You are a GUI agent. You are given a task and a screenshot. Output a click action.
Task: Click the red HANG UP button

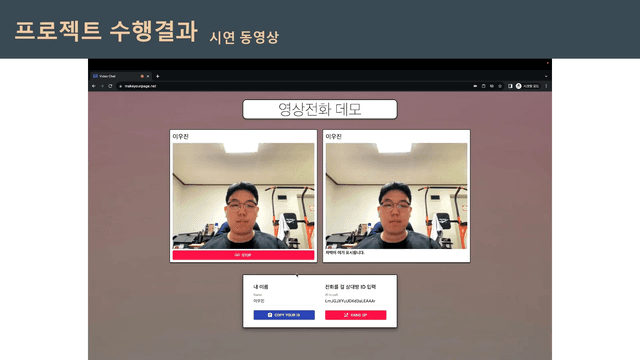click(356, 315)
